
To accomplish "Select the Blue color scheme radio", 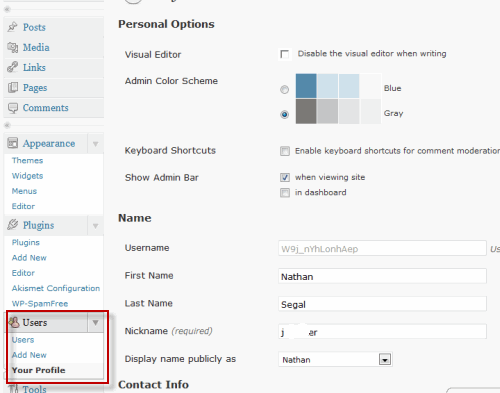I will pyautogui.click(x=284, y=89).
